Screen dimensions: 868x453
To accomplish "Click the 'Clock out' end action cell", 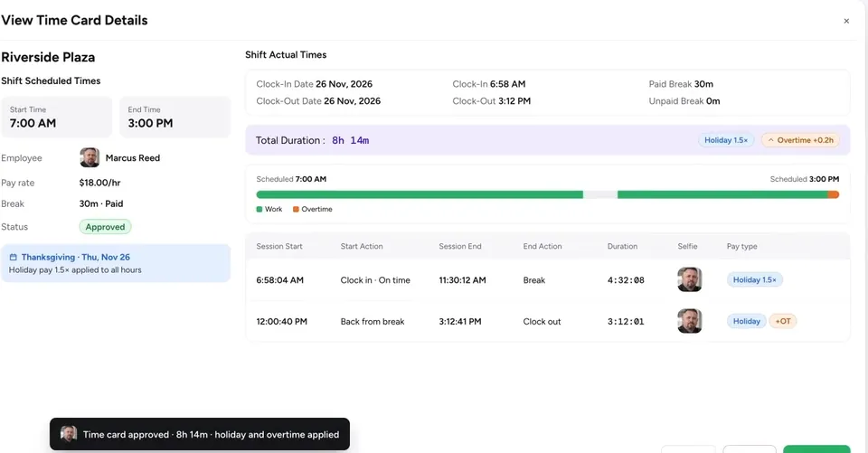I will pos(542,322).
